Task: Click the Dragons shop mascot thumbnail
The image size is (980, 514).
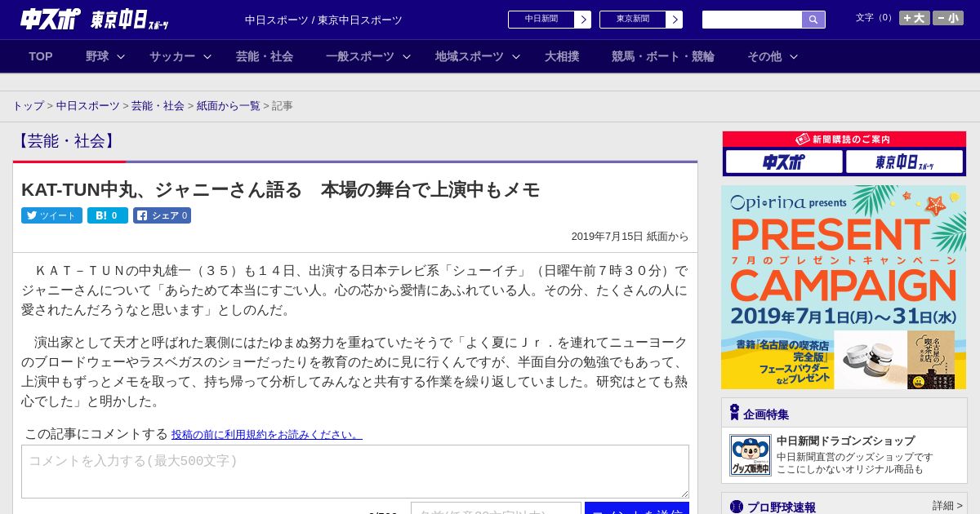Action: [x=750, y=455]
